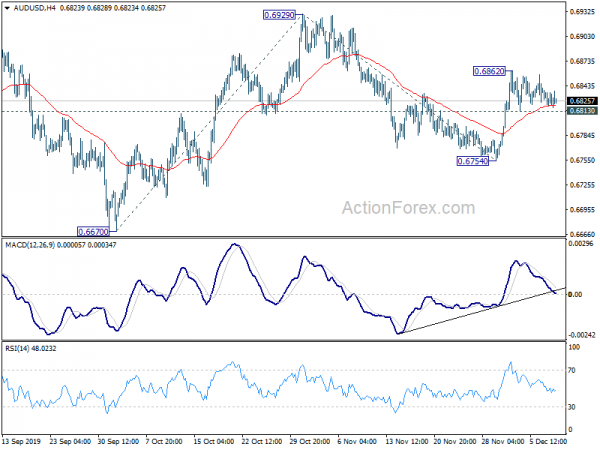Click the MACD 0.00296 scale value
Viewport: 600px width, 450px height.
tap(581, 244)
